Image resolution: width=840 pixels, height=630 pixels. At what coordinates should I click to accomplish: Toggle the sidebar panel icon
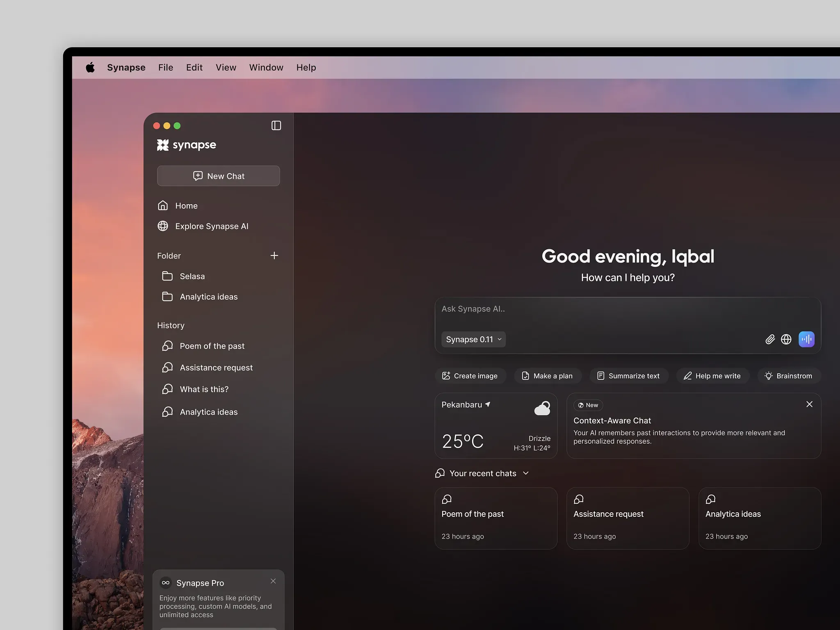coord(276,126)
